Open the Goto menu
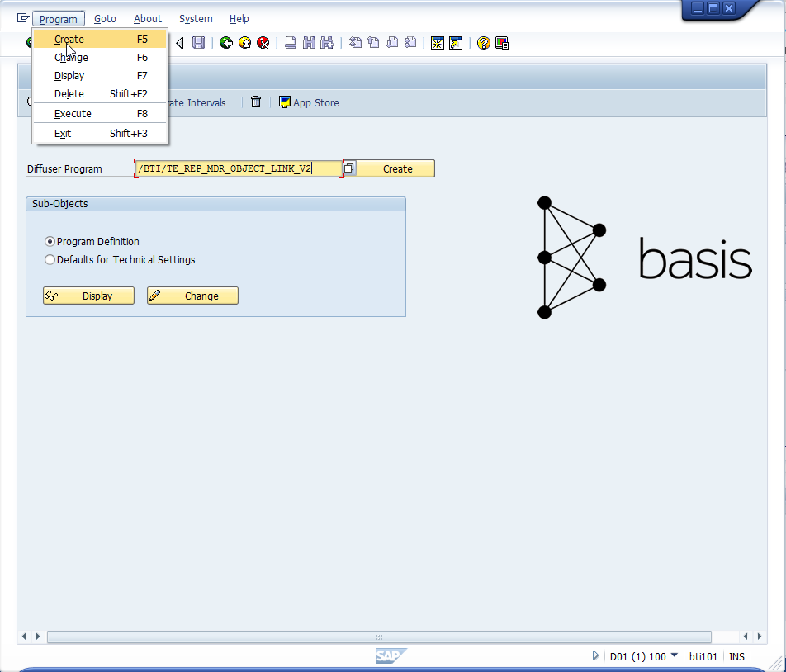The width and height of the screenshot is (786, 672). [x=105, y=18]
